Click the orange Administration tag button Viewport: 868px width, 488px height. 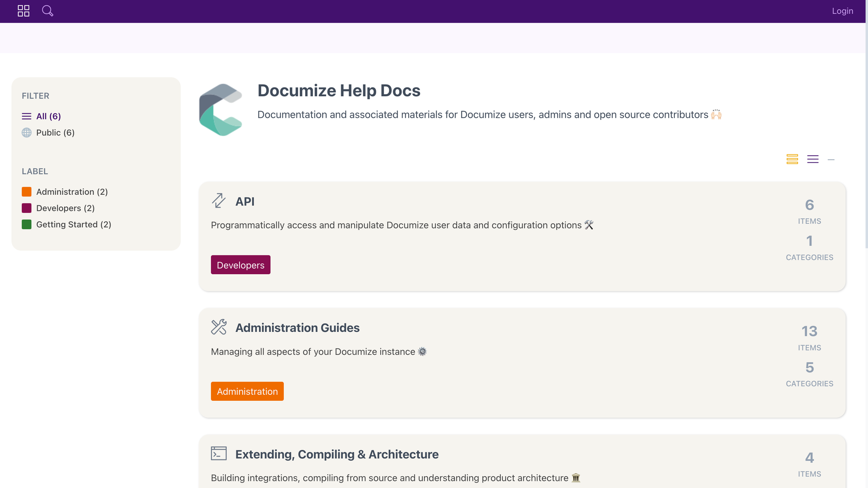[247, 391]
